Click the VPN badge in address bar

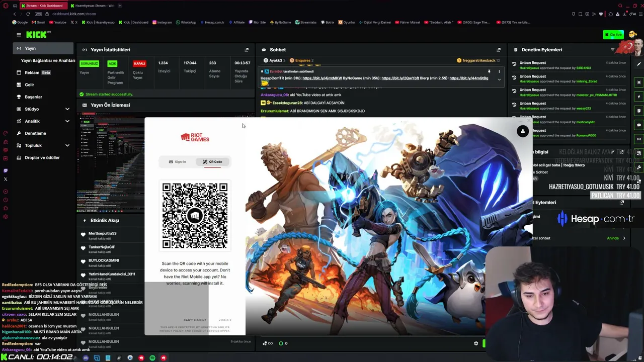pyautogui.click(x=38, y=14)
